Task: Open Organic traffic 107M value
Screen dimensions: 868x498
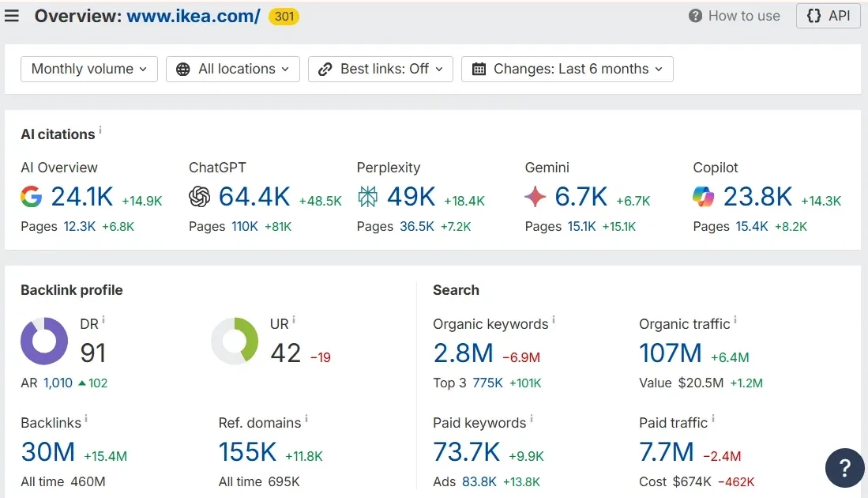Action: point(671,353)
